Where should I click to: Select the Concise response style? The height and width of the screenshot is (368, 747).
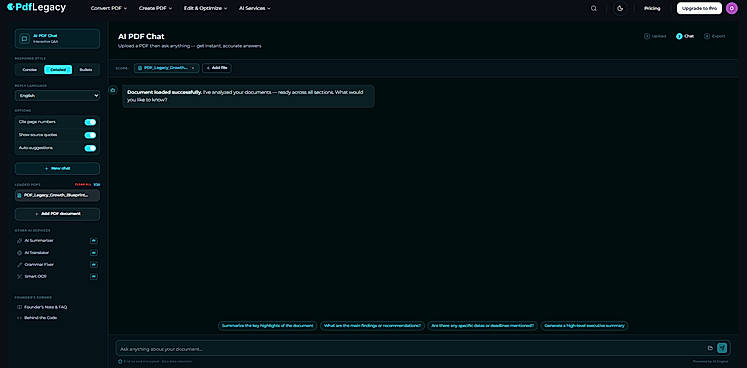point(30,70)
